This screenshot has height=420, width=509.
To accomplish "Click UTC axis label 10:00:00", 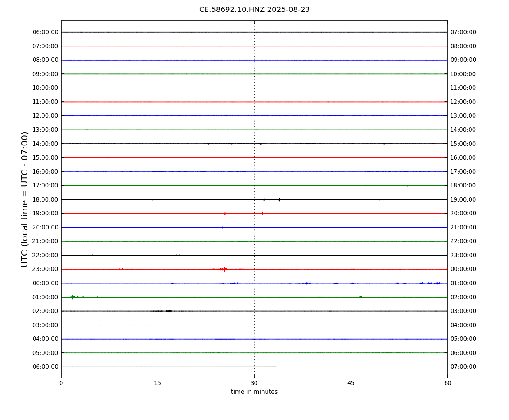I will coord(46,88).
